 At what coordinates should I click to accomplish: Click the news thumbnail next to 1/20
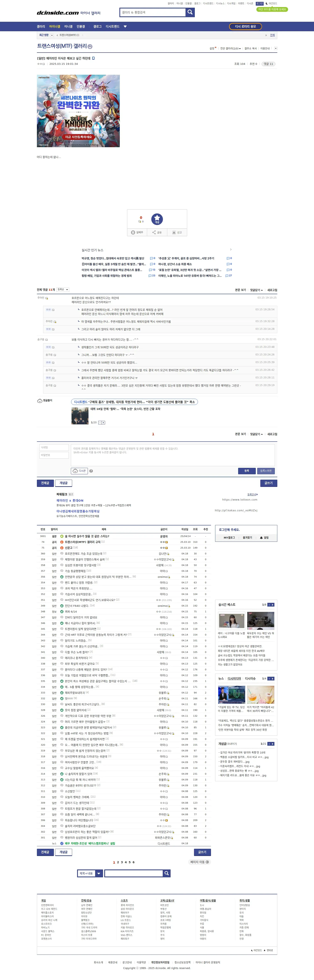pos(80,415)
